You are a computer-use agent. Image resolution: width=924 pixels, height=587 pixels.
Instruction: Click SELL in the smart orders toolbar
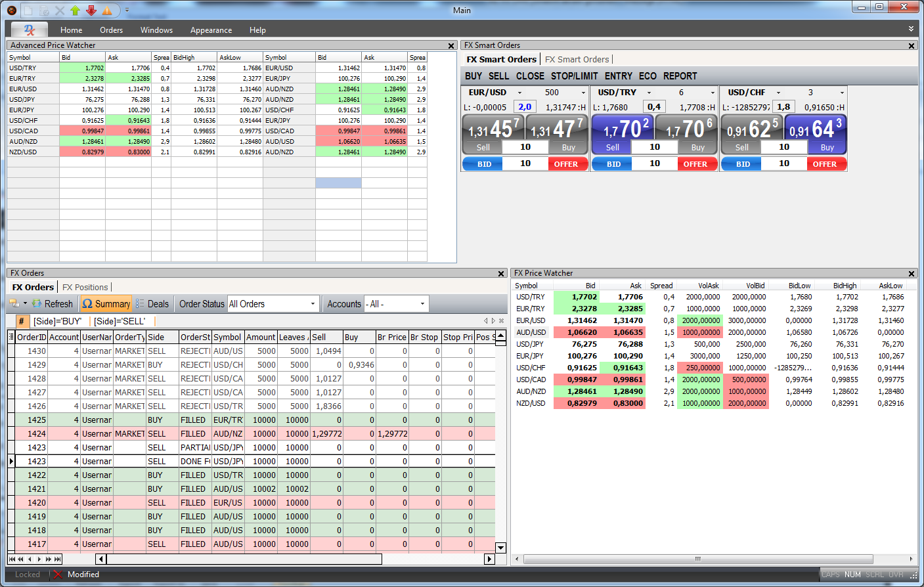498,76
